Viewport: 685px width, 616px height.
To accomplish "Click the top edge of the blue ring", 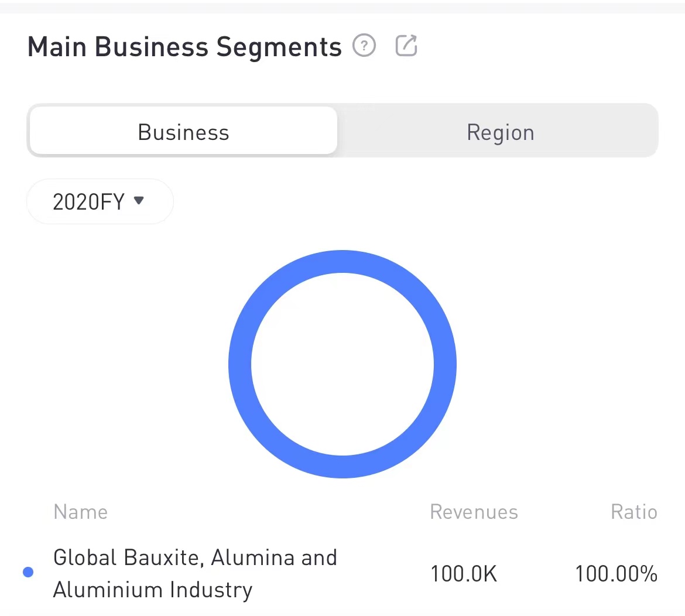I will [342, 261].
